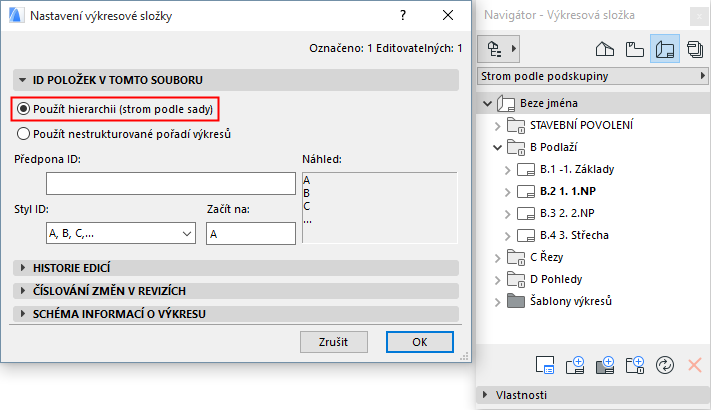
Task: Select Použít nestrukturované pořadí výkresů option
Action: (x=23, y=134)
